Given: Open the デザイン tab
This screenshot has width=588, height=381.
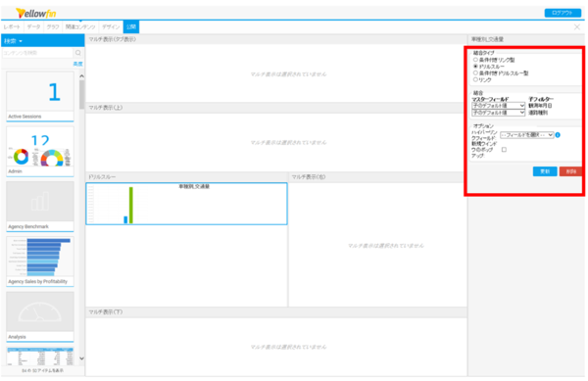Looking at the screenshot, I should pos(111,27).
